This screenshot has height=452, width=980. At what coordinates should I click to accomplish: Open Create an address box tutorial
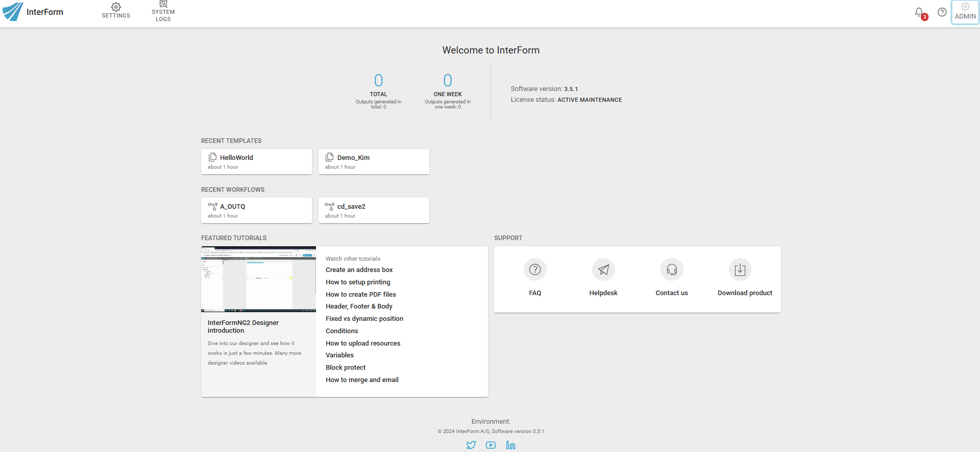[x=359, y=270]
